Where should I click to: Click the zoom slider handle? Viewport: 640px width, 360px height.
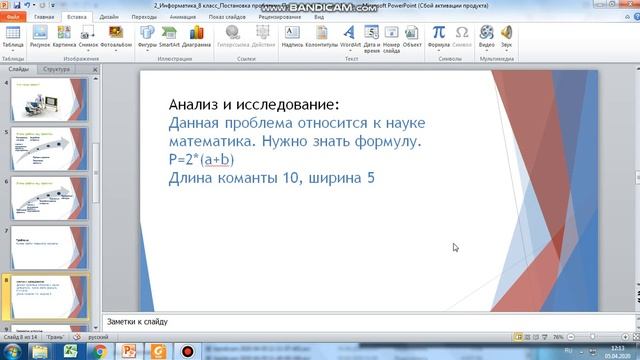click(593, 337)
